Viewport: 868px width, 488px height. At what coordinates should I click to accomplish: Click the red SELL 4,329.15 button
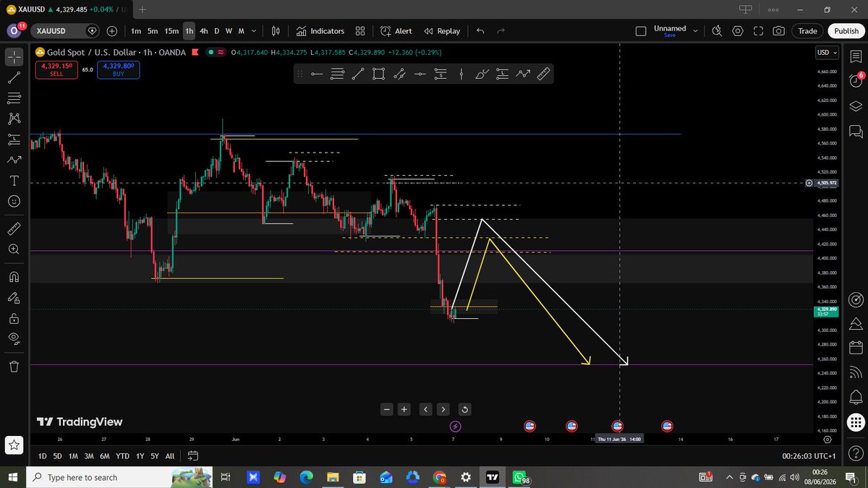coord(56,69)
